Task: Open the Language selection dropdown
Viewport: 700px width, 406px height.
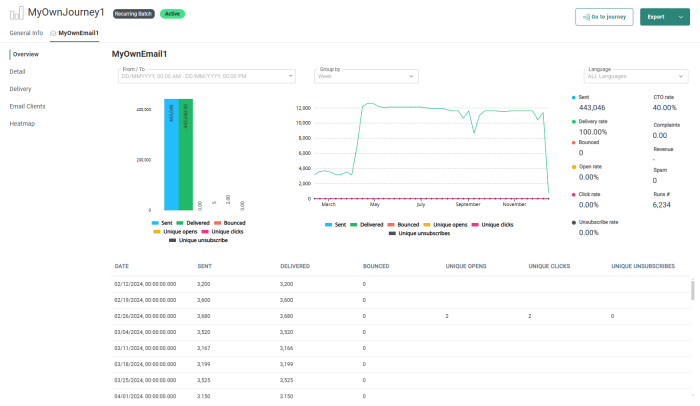Action: coord(635,76)
